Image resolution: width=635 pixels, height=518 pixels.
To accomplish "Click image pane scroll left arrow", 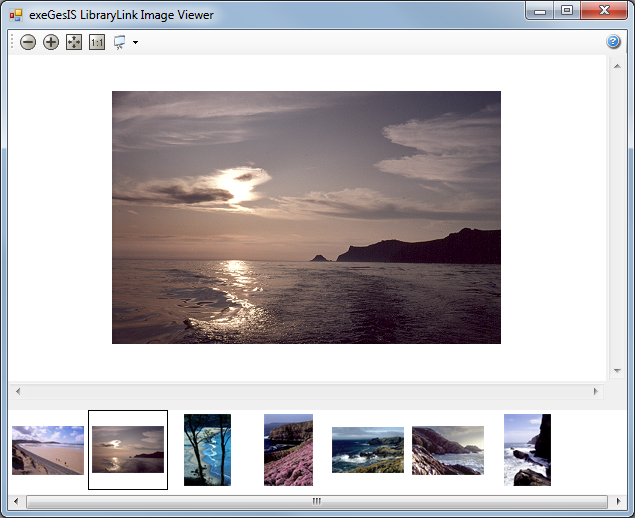I will [x=18, y=391].
